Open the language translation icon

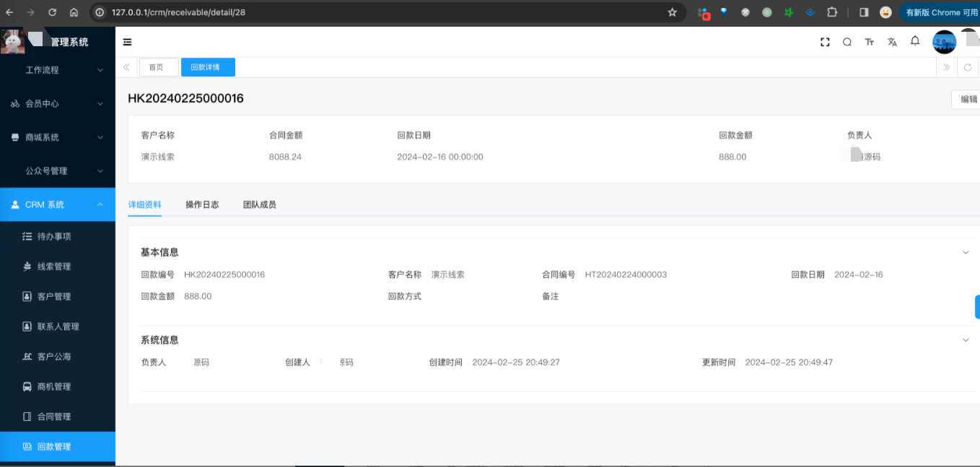coord(892,42)
